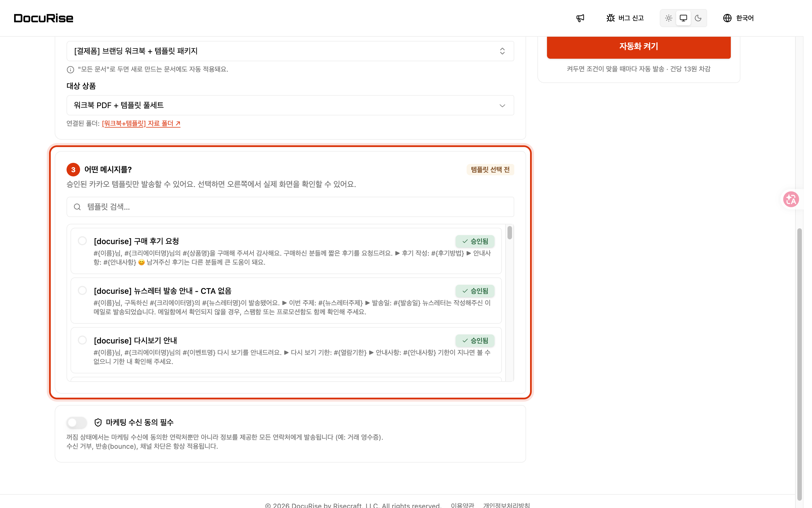Open the announcements megaphone icon

[x=580, y=18]
